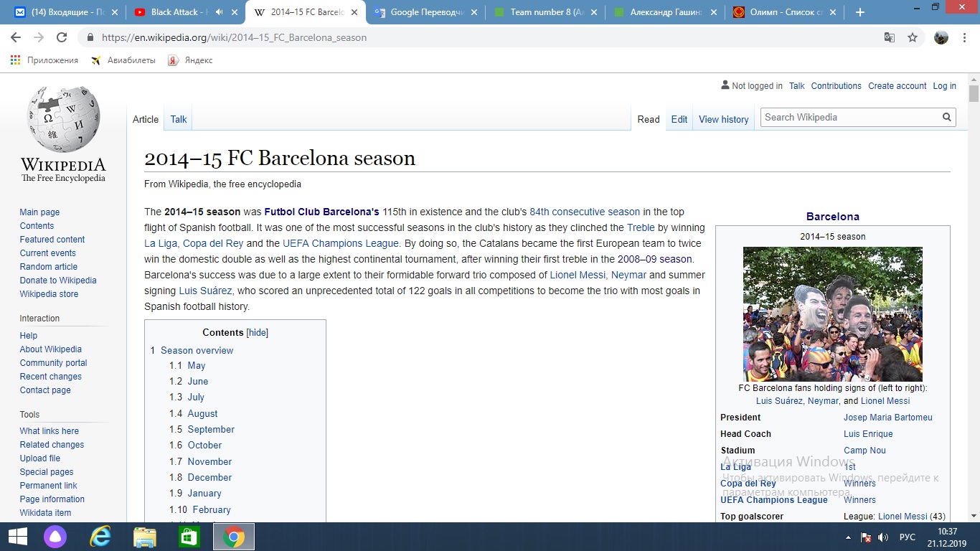
Task: Click the Recent changes sidebar link
Action: click(51, 376)
